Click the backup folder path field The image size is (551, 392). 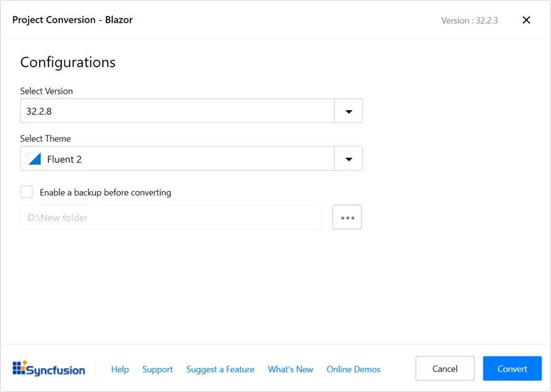point(171,217)
